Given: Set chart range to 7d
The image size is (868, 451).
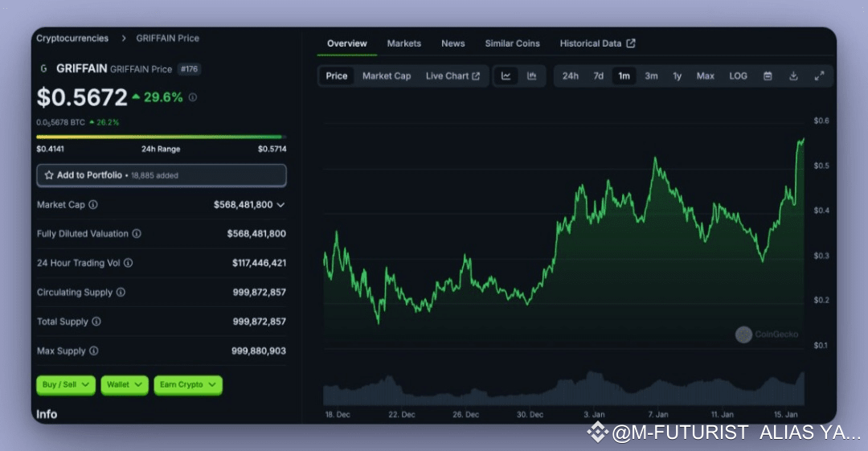Looking at the screenshot, I should coord(599,76).
